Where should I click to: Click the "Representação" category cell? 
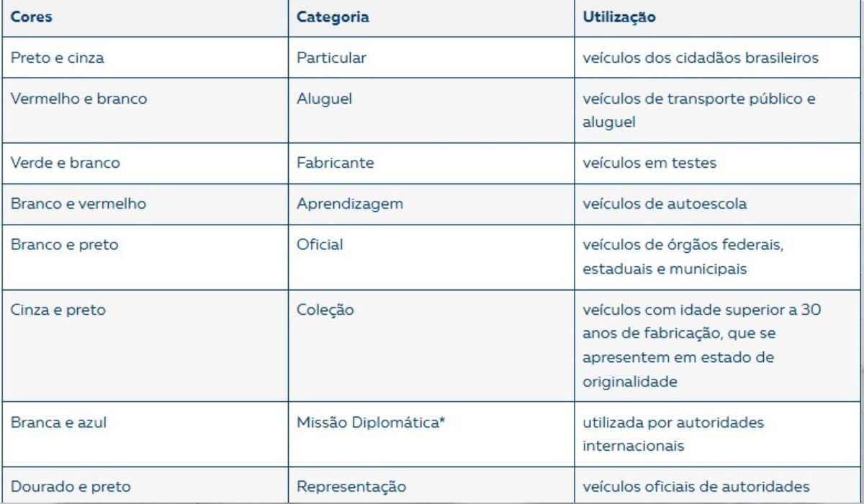point(351,487)
